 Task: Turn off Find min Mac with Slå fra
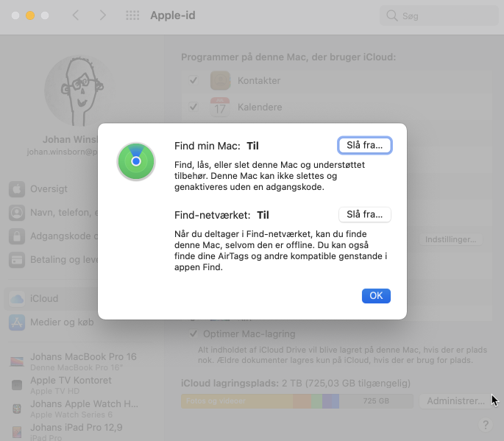pyautogui.click(x=364, y=145)
